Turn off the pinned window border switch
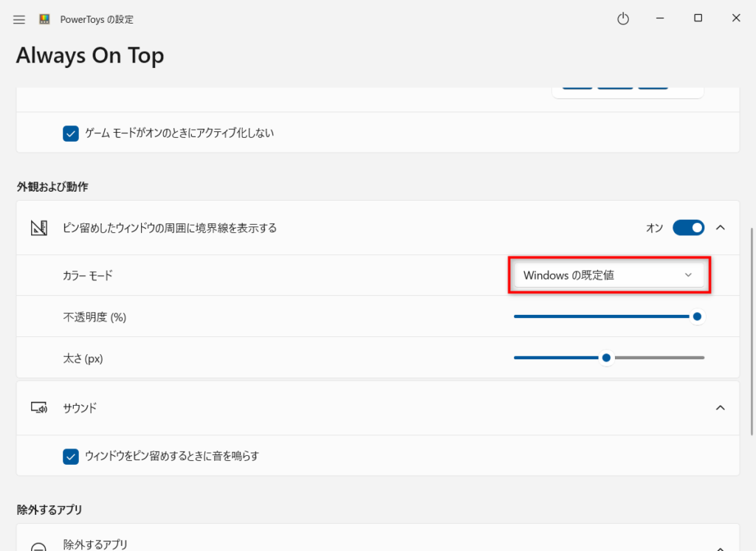Viewport: 756px width, 551px height. tap(689, 228)
